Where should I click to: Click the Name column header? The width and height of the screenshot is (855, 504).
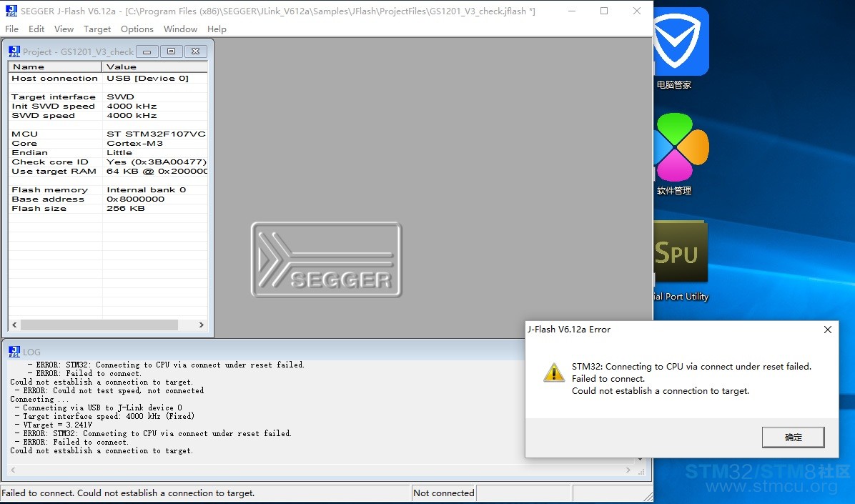pos(55,66)
